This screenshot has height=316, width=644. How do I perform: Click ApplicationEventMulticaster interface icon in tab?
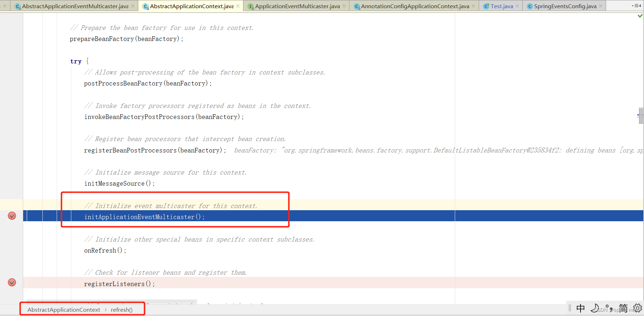click(x=251, y=6)
